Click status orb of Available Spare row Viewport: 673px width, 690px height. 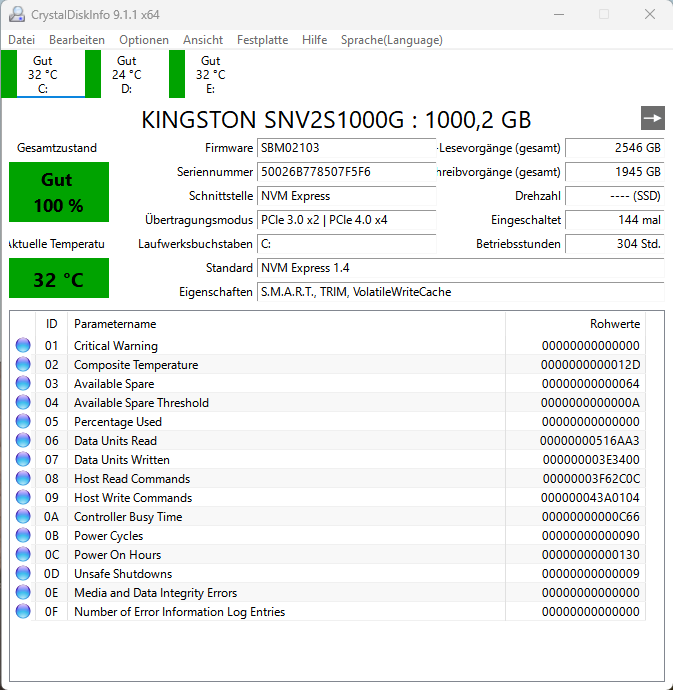tap(23, 383)
